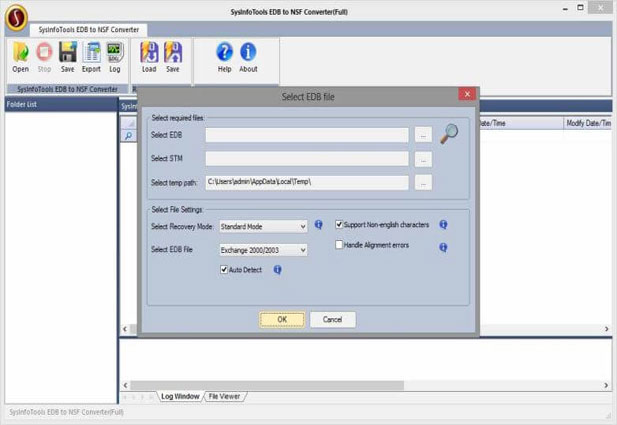Browse for STM file with ellipsis button
The image size is (617, 425).
point(423,159)
